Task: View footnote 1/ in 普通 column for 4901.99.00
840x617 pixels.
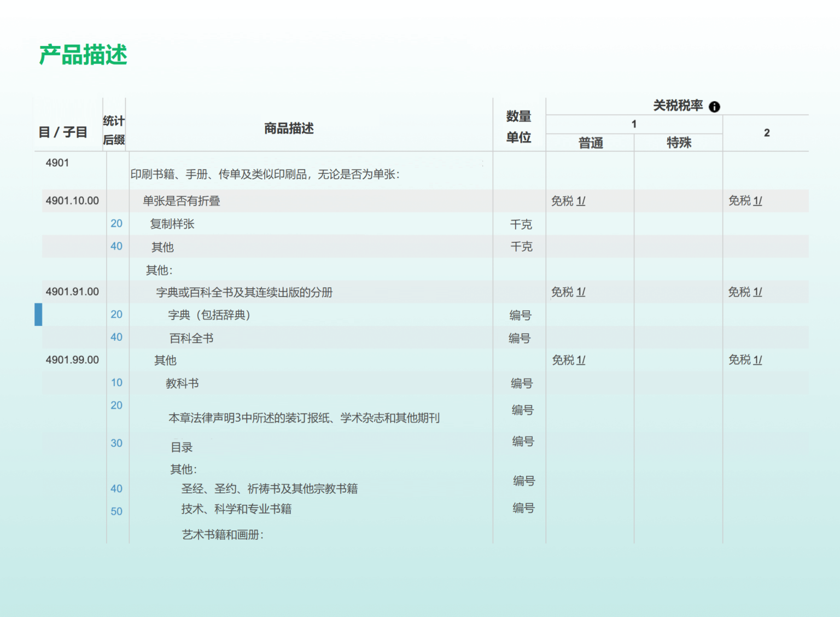Action: point(581,360)
